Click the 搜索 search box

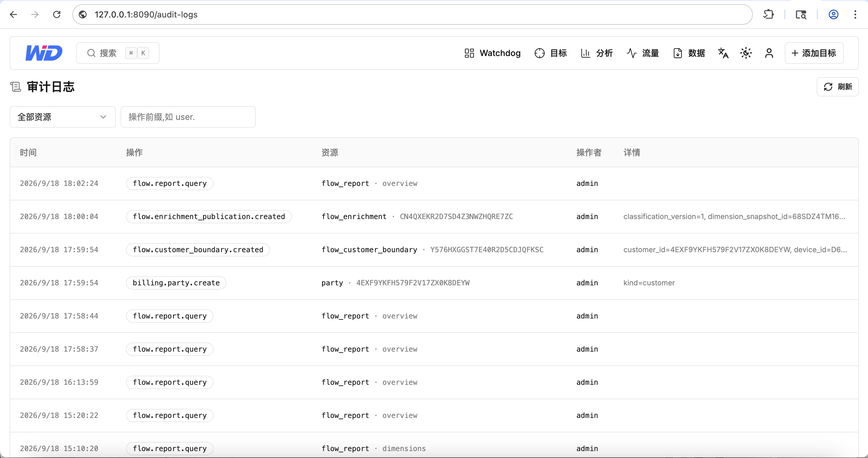click(118, 53)
